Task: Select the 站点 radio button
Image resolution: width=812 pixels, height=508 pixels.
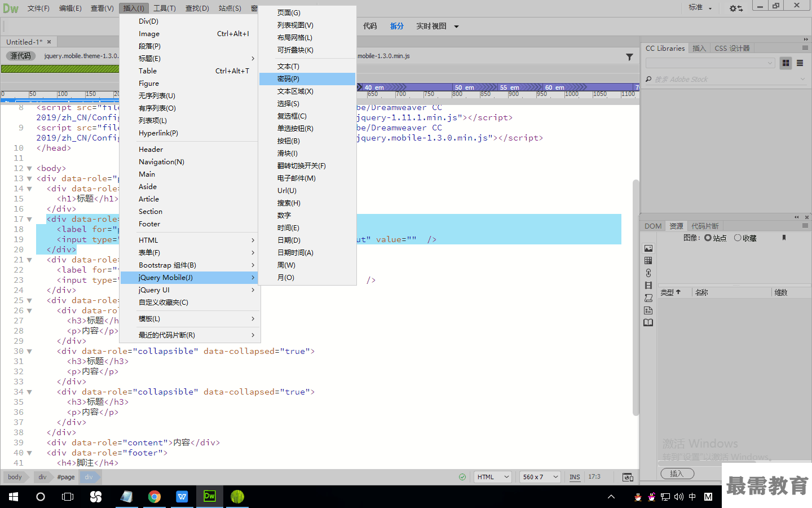Action: (708, 238)
